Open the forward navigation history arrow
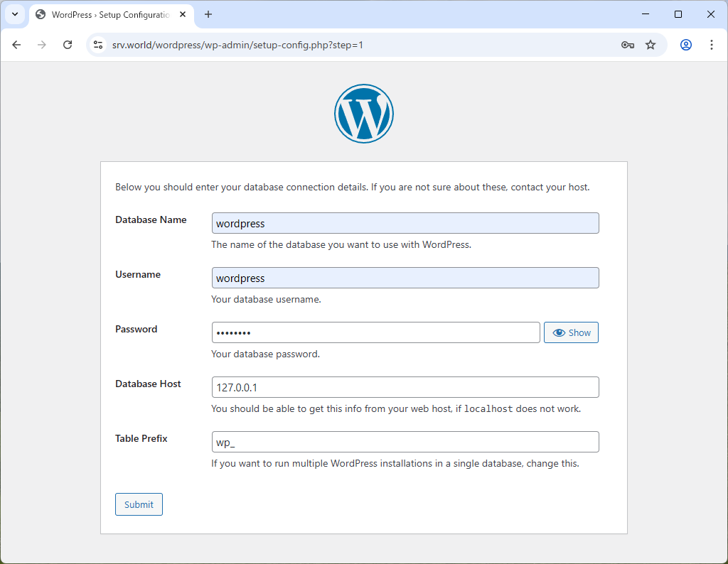 click(x=41, y=44)
